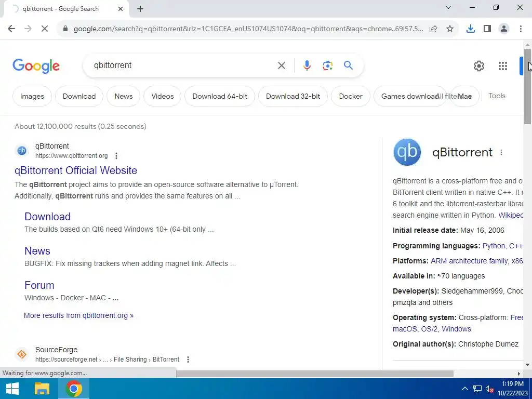Image resolution: width=532 pixels, height=399 pixels.
Task: Open the Chrome three-dot menu
Action: (521, 29)
